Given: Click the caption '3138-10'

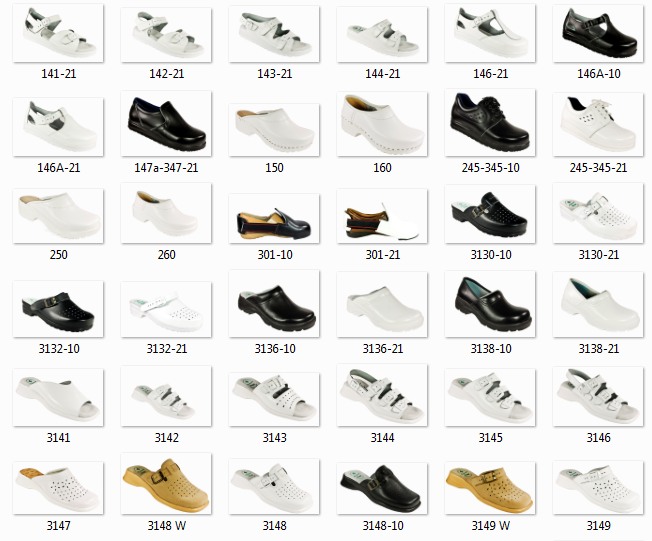Looking at the screenshot, I should [x=491, y=348].
